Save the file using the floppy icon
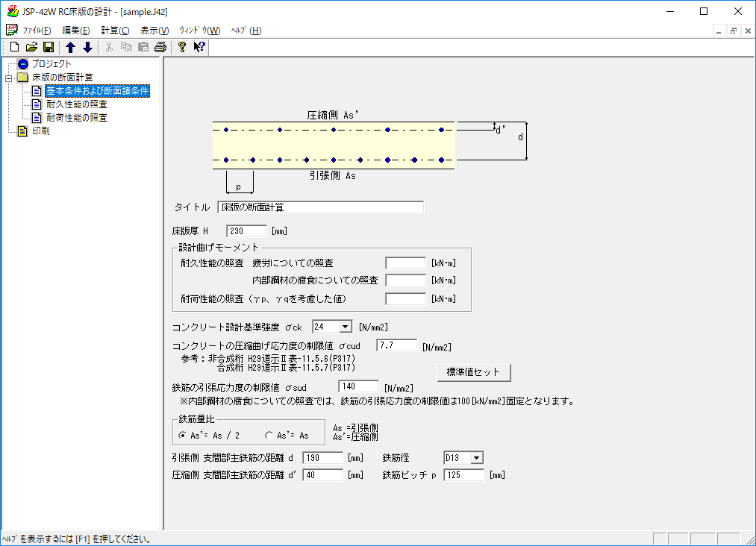Image resolution: width=756 pixels, height=546 pixels. click(x=48, y=47)
